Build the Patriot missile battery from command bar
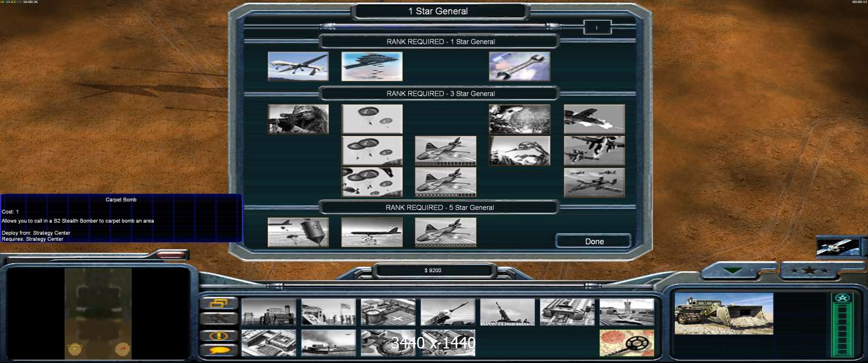The image size is (868, 363). tap(448, 312)
